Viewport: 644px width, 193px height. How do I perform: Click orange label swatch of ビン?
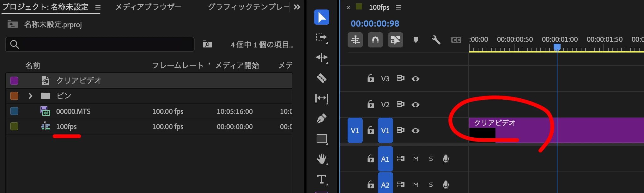tap(14, 96)
